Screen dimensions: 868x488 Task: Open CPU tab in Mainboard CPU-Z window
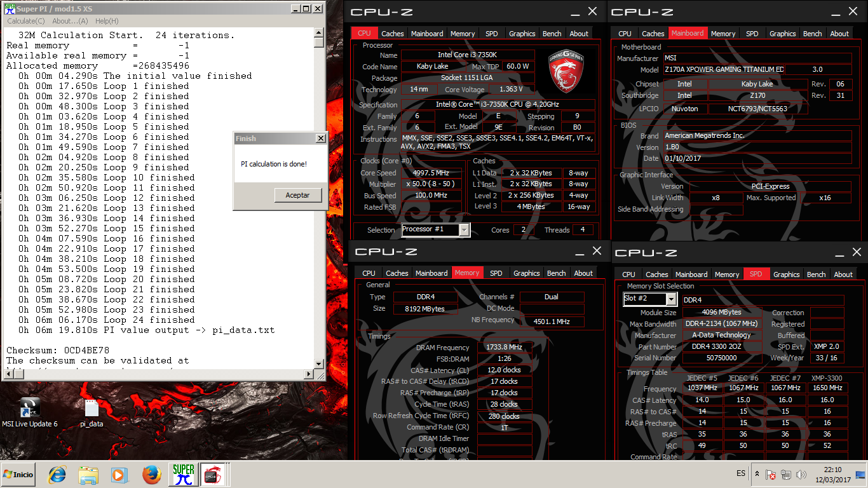pyautogui.click(x=625, y=34)
